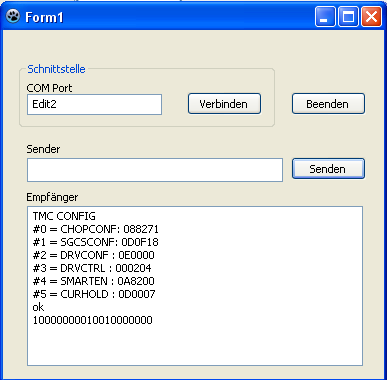Maximize the Form1 window
388x382 pixels.
[x=348, y=16]
